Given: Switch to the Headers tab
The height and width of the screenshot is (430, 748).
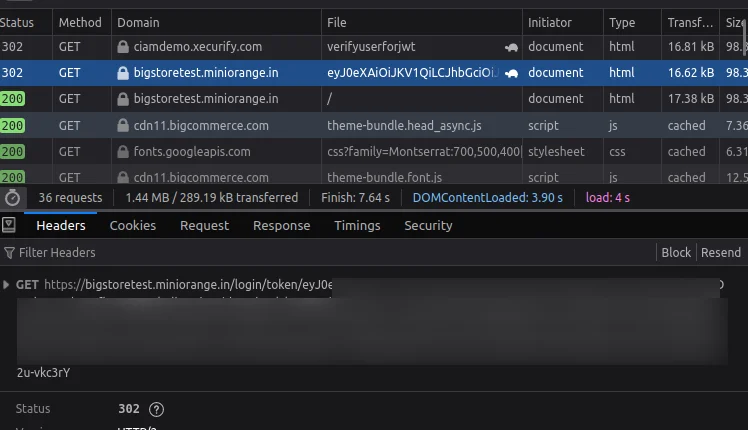Looking at the screenshot, I should tap(61, 225).
